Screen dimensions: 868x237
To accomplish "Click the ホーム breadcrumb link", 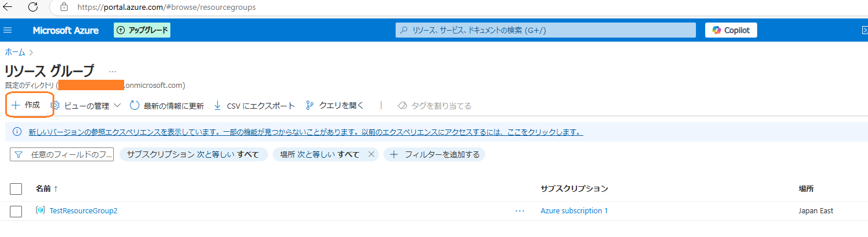I will [15, 52].
